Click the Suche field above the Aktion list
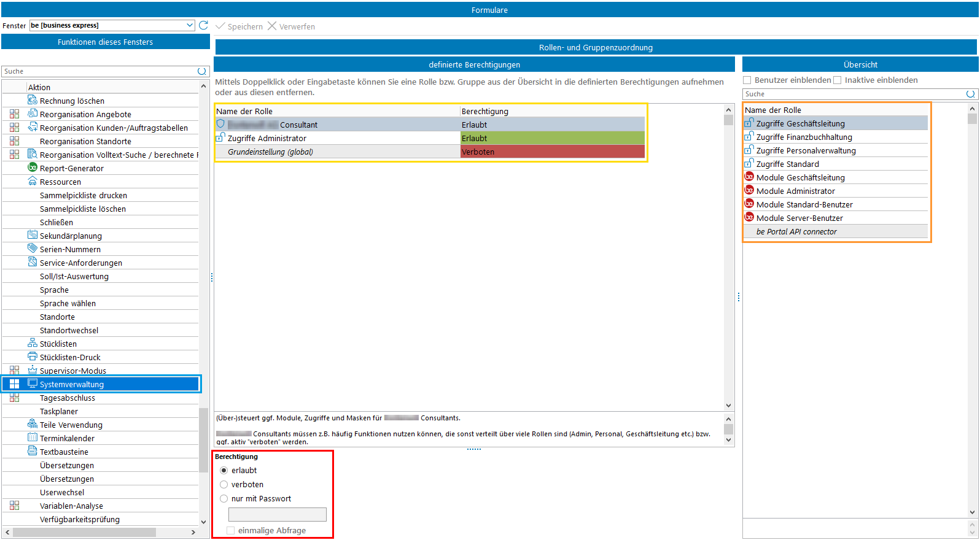This screenshot has width=980, height=540. [98, 71]
